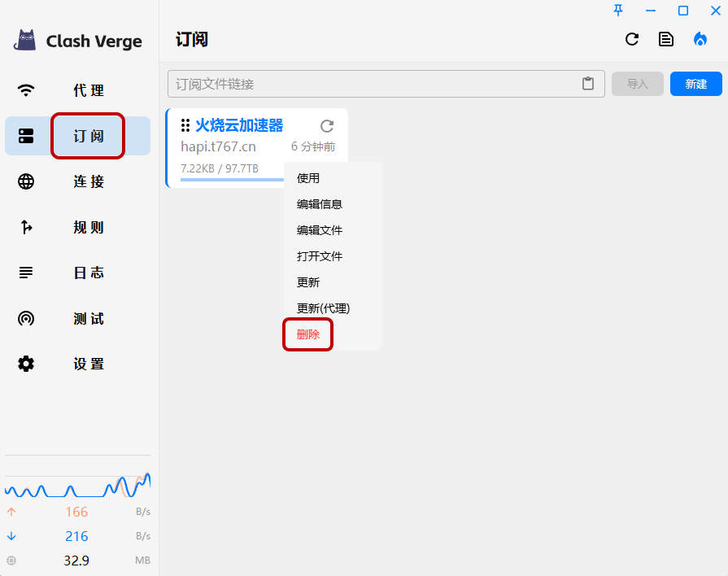
Task: Select 使用 from the context menu
Action: (x=309, y=178)
